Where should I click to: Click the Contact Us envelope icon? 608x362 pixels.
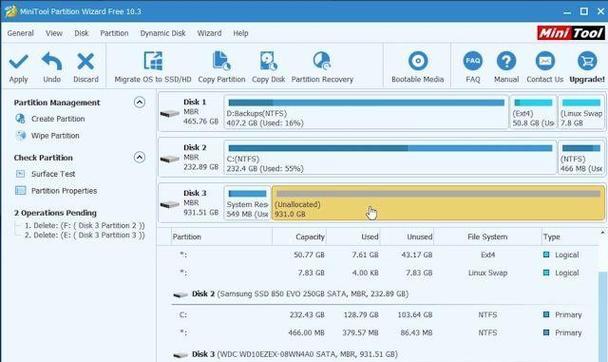(x=545, y=61)
